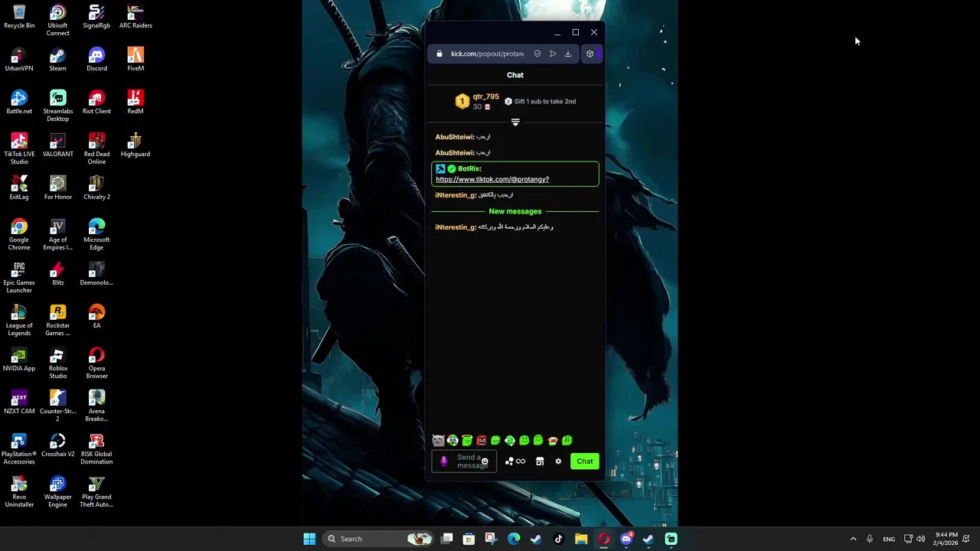Open Google Chrome desktop shortcut
The height and width of the screenshot is (551, 980).
coord(19,235)
